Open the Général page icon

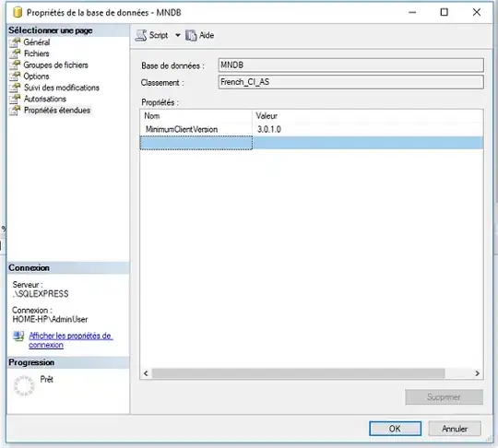click(15, 42)
